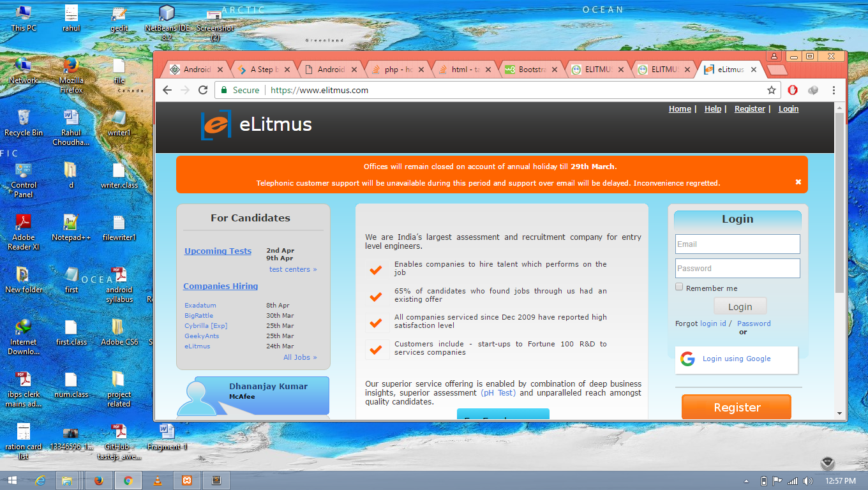Switch to the php tab

tap(393, 70)
